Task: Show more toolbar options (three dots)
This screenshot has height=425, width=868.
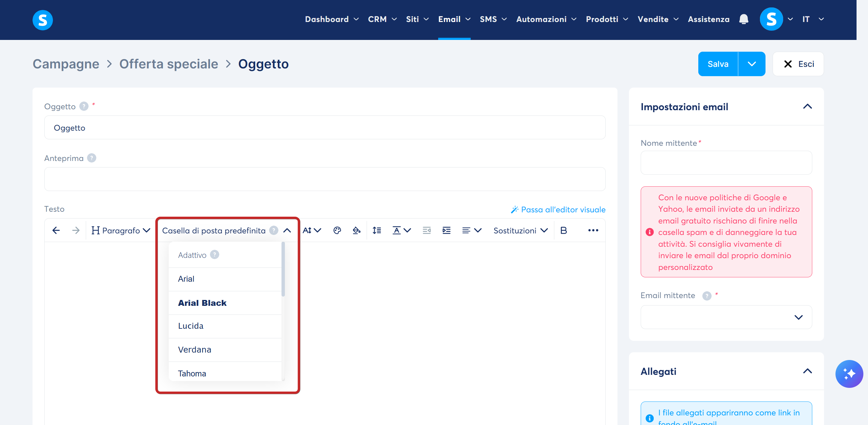Action: click(x=593, y=230)
